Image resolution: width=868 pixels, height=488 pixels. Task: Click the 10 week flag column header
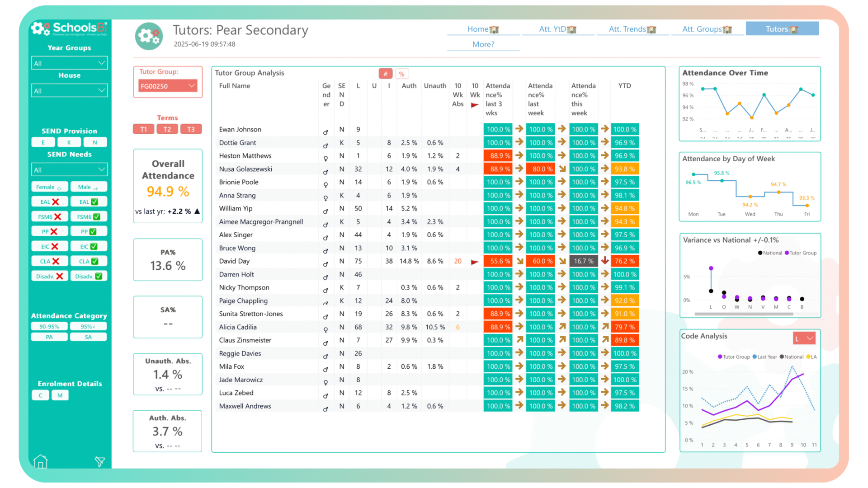(475, 95)
